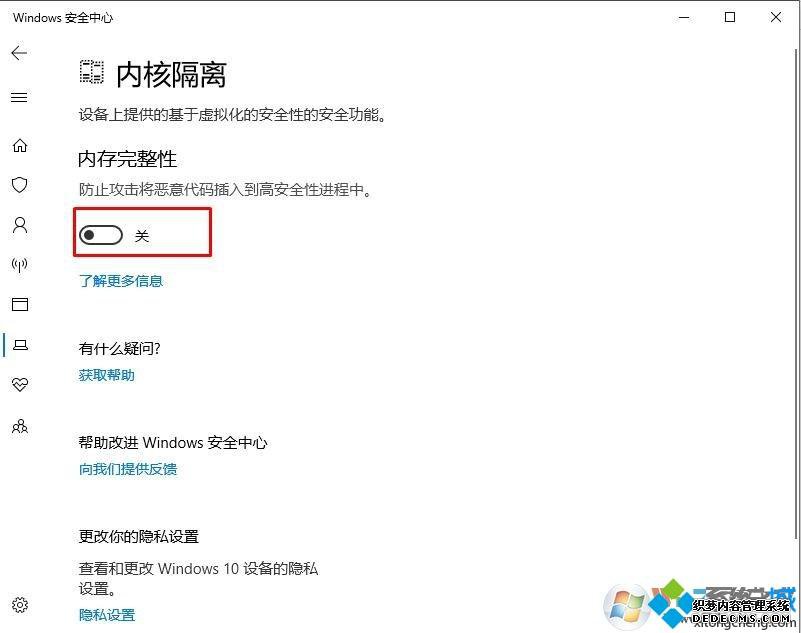This screenshot has width=801, height=633.
Task: Open the 向我们提供反馈 link
Action: point(128,469)
